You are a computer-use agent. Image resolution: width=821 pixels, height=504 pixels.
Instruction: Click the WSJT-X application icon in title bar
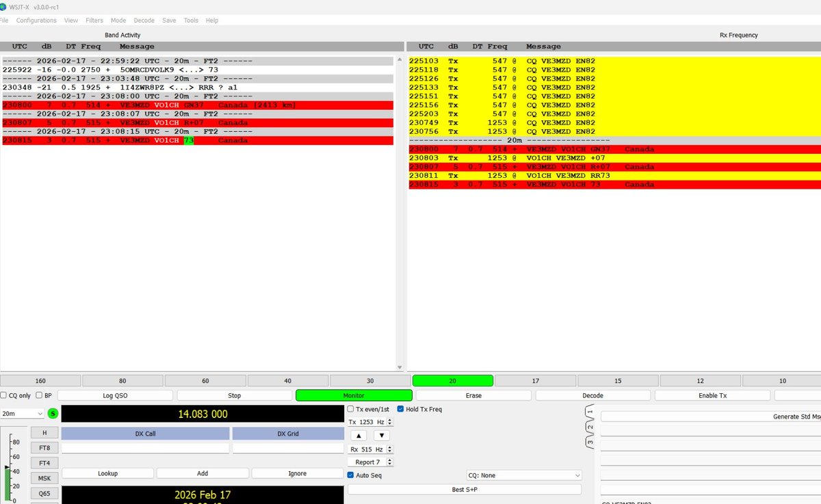5,6
